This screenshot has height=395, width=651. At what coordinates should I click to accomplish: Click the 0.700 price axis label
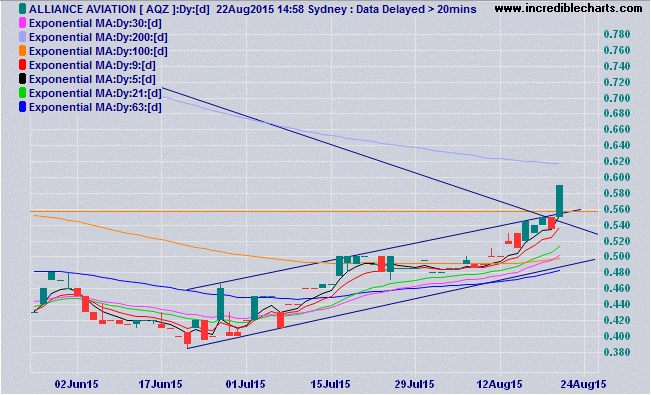pos(617,98)
